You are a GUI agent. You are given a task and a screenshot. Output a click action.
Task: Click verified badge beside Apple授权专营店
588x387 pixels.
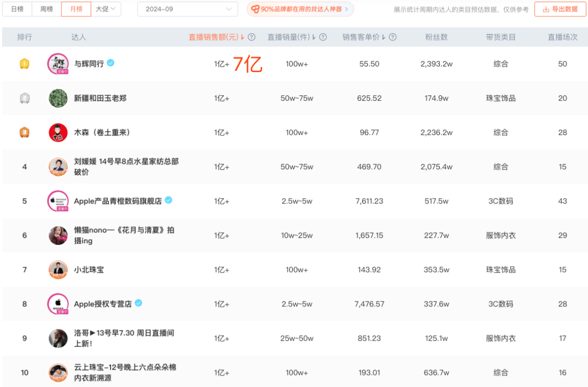click(138, 303)
